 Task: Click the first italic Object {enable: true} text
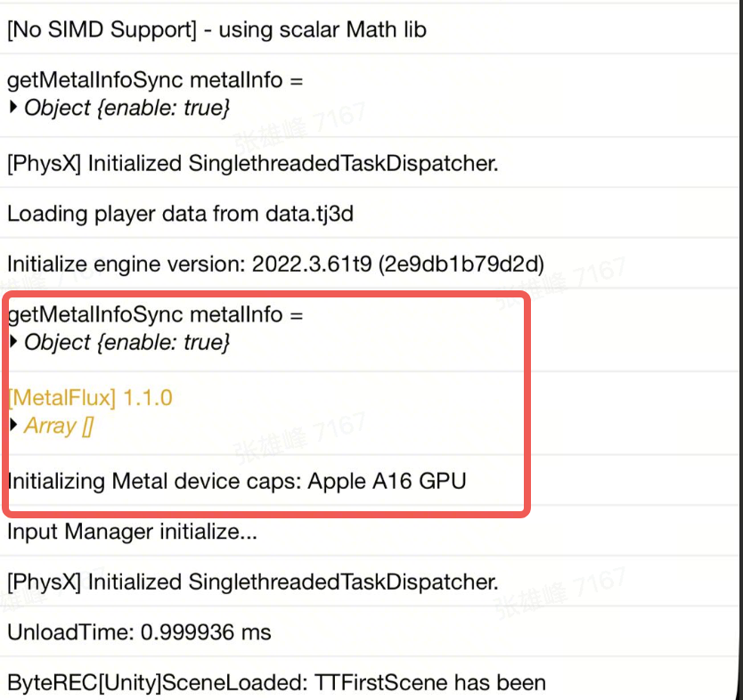coord(127,109)
